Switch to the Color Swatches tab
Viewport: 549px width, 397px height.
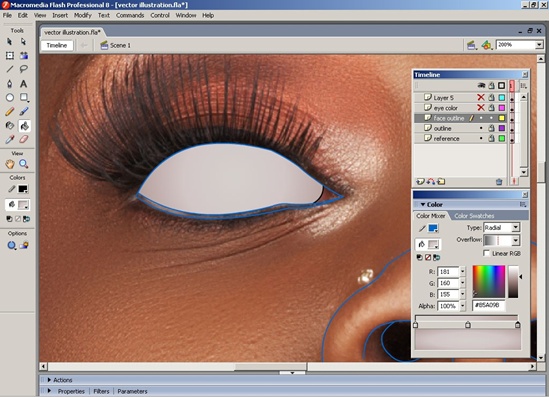[474, 216]
